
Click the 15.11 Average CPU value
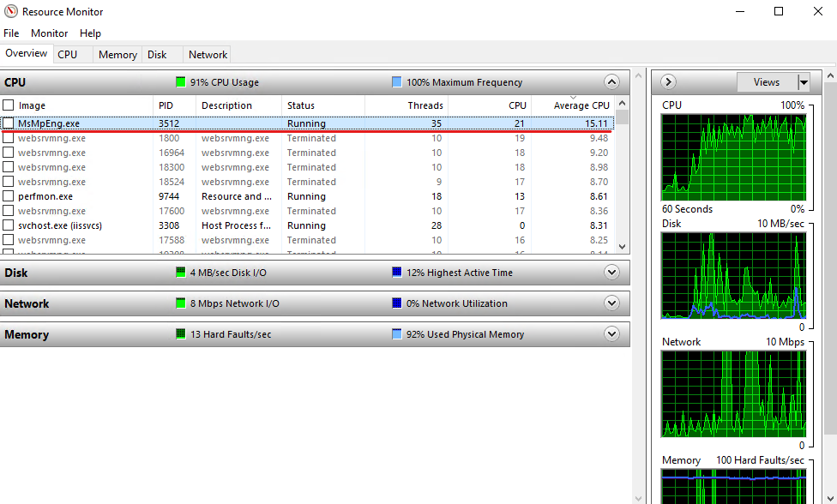click(x=596, y=123)
